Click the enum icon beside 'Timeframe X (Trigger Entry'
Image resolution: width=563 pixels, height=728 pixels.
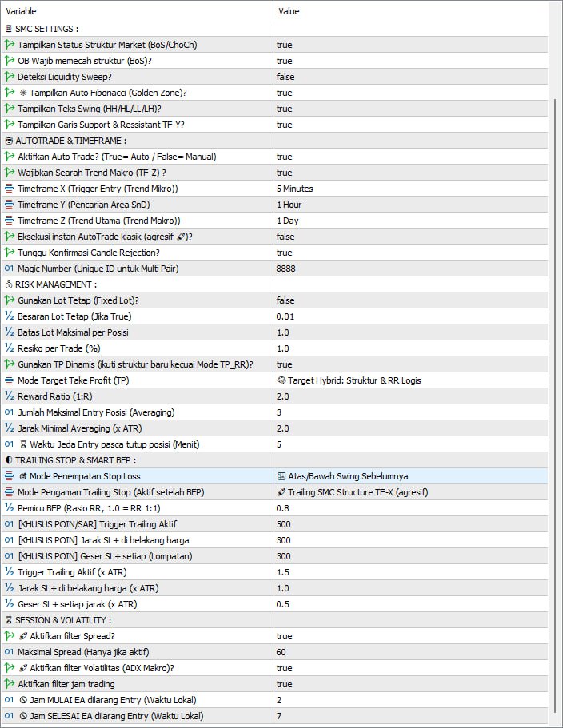10,189
